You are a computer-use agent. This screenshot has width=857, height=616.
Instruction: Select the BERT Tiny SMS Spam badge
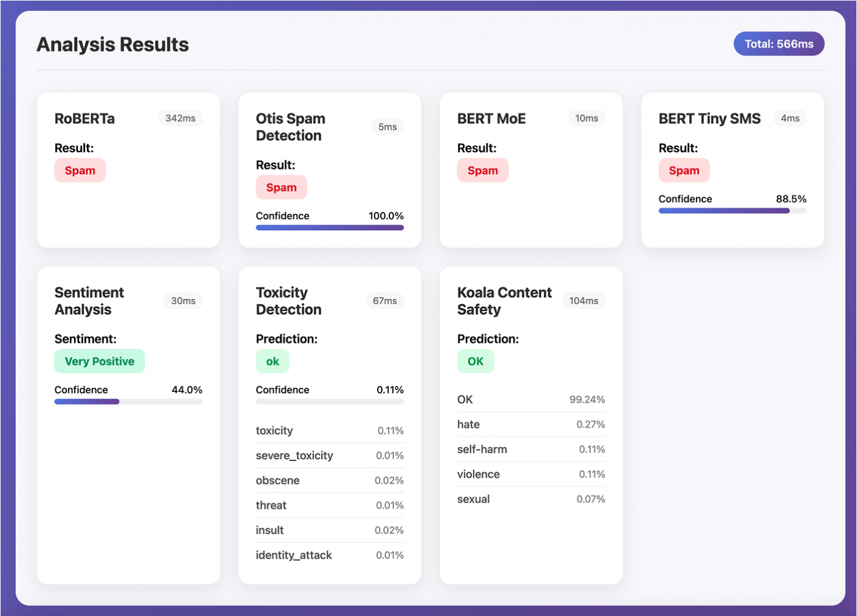tap(684, 170)
